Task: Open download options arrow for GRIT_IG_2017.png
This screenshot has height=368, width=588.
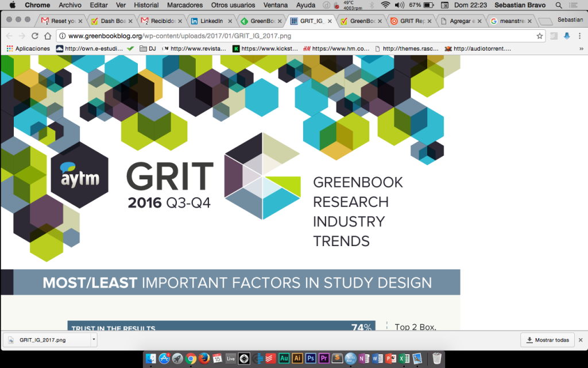Action: click(94, 340)
